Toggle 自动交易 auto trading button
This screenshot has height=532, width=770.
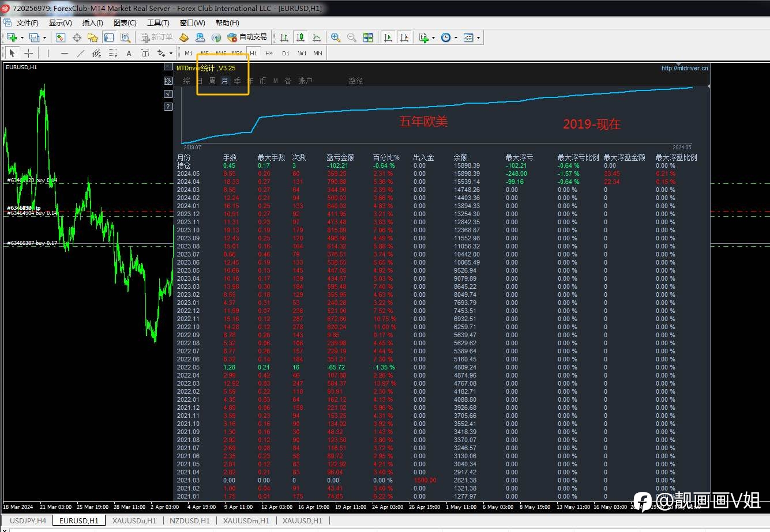pos(247,37)
